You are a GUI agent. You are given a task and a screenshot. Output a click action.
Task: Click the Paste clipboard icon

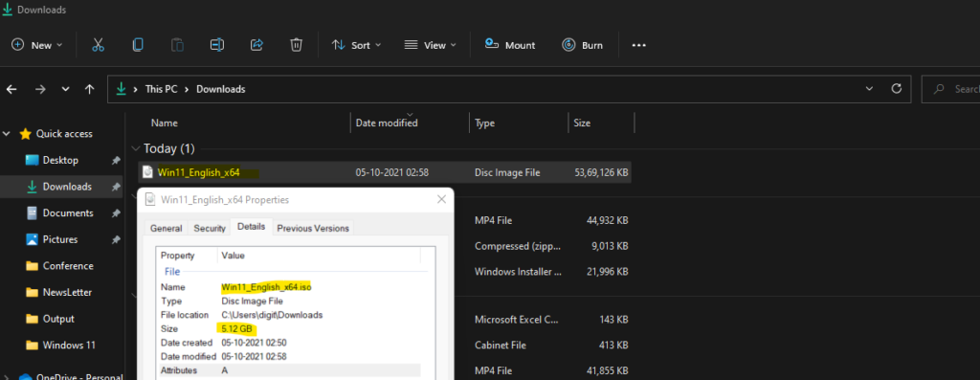pyautogui.click(x=177, y=45)
